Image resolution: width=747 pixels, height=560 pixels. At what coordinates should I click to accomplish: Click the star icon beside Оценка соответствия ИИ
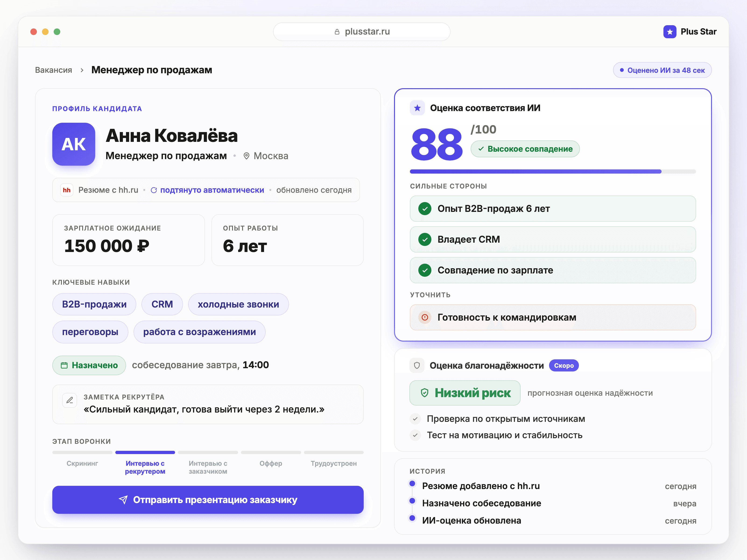[x=417, y=108]
